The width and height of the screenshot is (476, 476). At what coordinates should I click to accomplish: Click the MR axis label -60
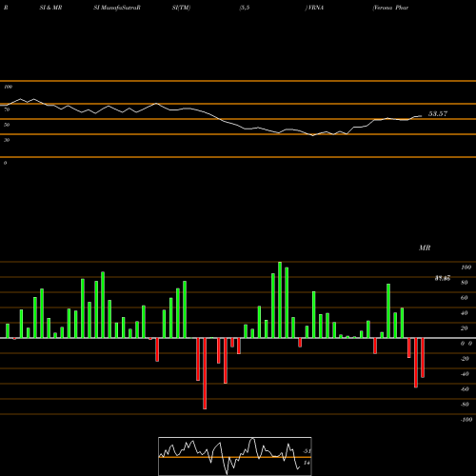pyautogui.click(x=465, y=389)
